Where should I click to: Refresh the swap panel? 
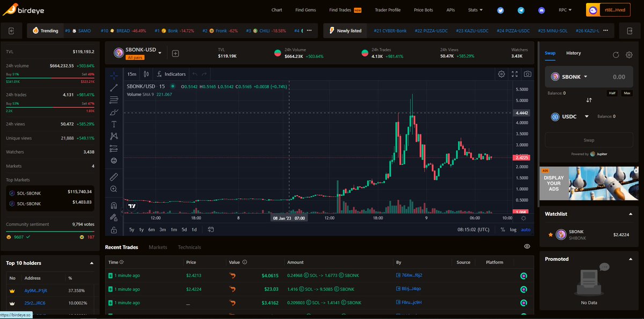pos(616,55)
